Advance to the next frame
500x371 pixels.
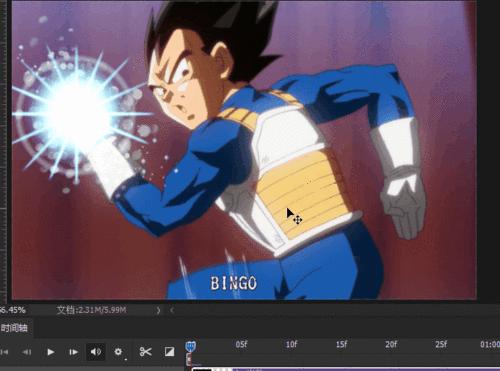(x=73, y=352)
